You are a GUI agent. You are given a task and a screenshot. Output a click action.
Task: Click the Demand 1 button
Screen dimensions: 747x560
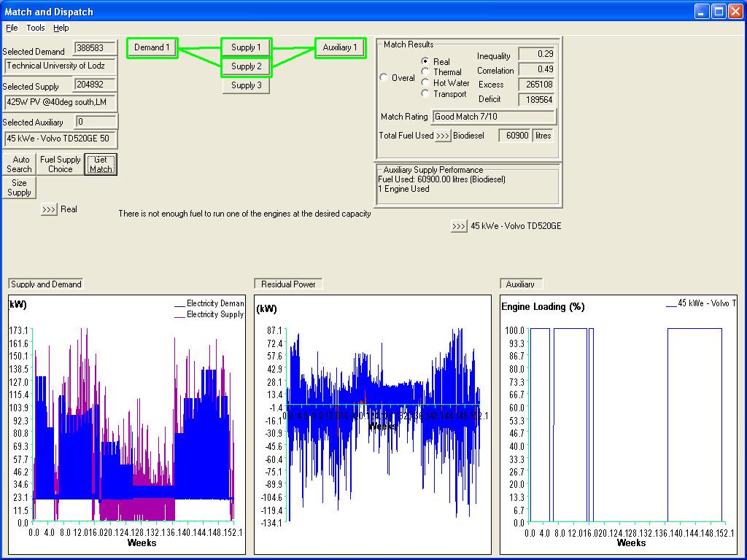(x=152, y=47)
